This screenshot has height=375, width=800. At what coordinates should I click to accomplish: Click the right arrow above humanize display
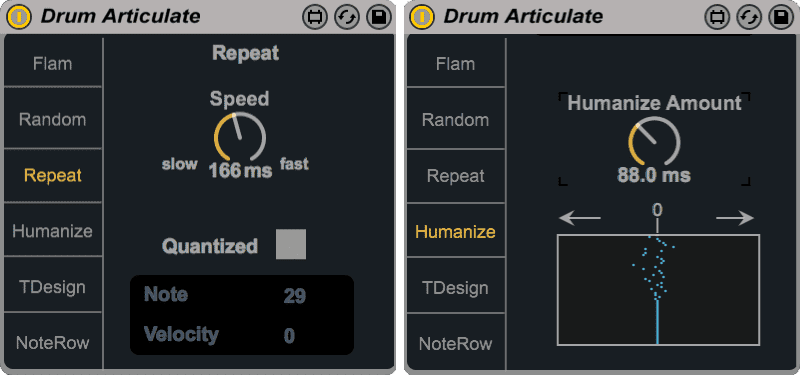tap(735, 218)
